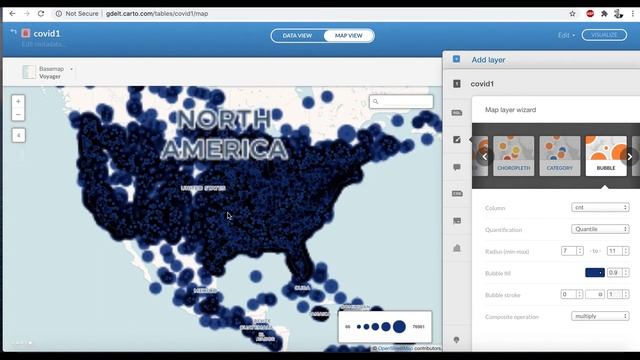640x360 pixels.
Task: Click the Bubble stroke width field 0
Action: [x=572, y=294]
